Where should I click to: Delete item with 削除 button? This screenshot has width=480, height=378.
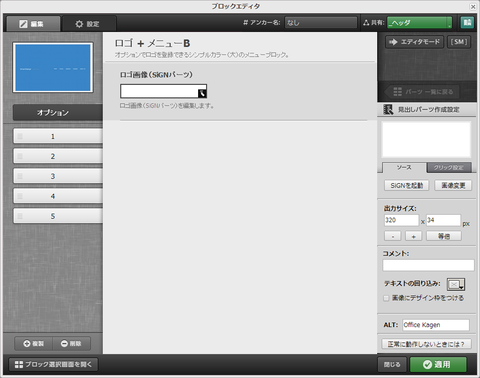(71, 343)
